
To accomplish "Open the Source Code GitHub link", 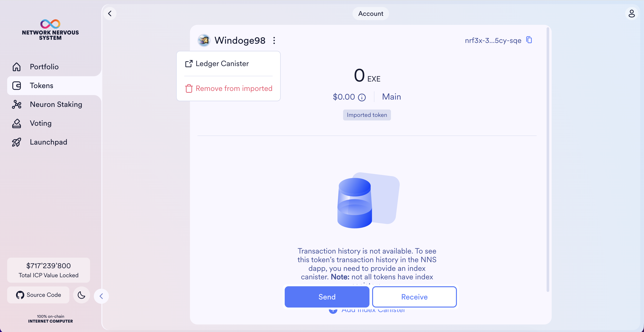I will pos(38,295).
